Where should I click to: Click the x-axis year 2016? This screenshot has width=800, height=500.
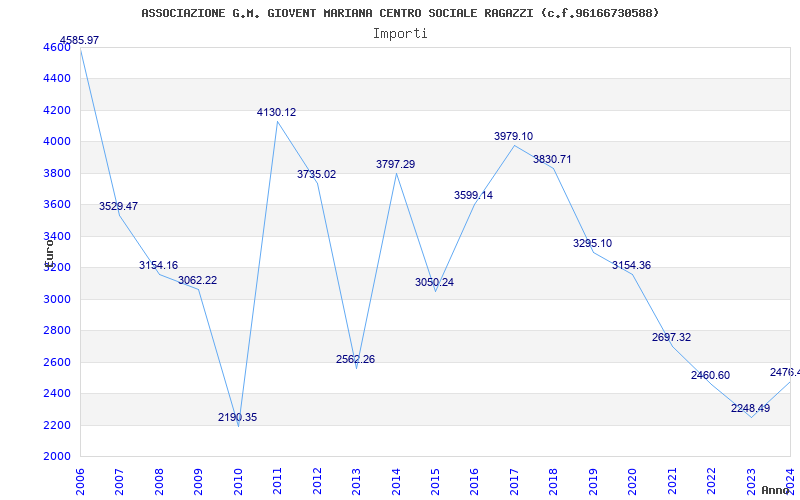[474, 481]
